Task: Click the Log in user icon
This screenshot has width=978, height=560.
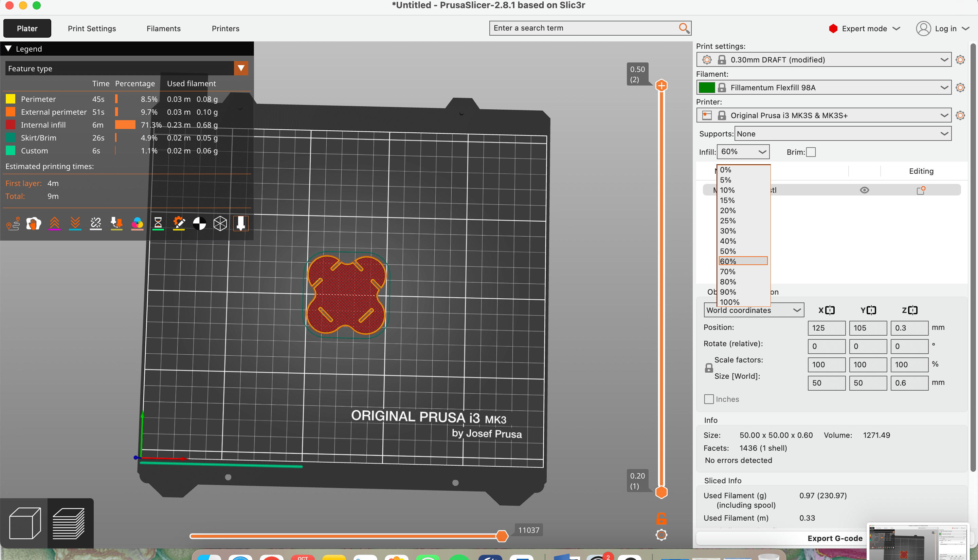Action: pyautogui.click(x=923, y=29)
